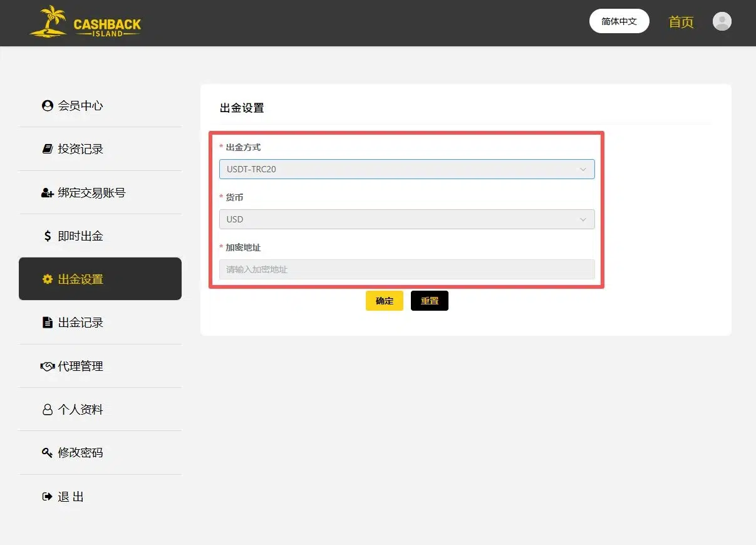Select 即时出金 in sidebar

point(100,236)
